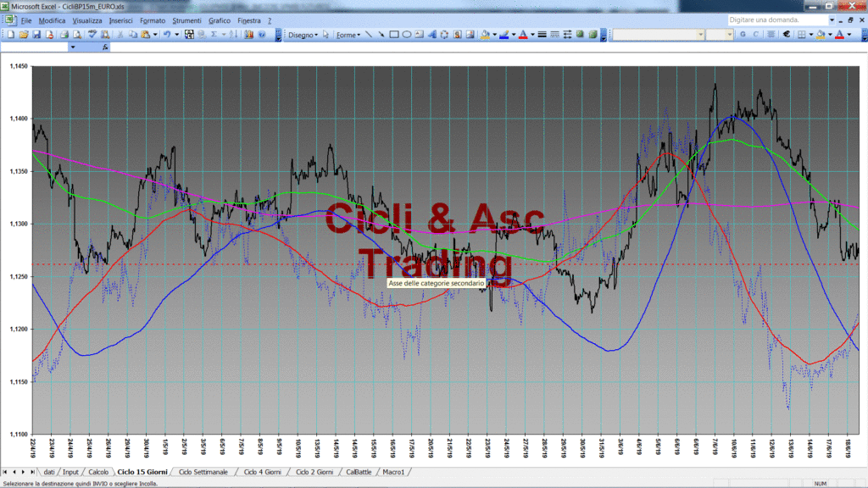This screenshot has width=868, height=488.
Task: Click the Cut scissors icon
Action: (120, 35)
